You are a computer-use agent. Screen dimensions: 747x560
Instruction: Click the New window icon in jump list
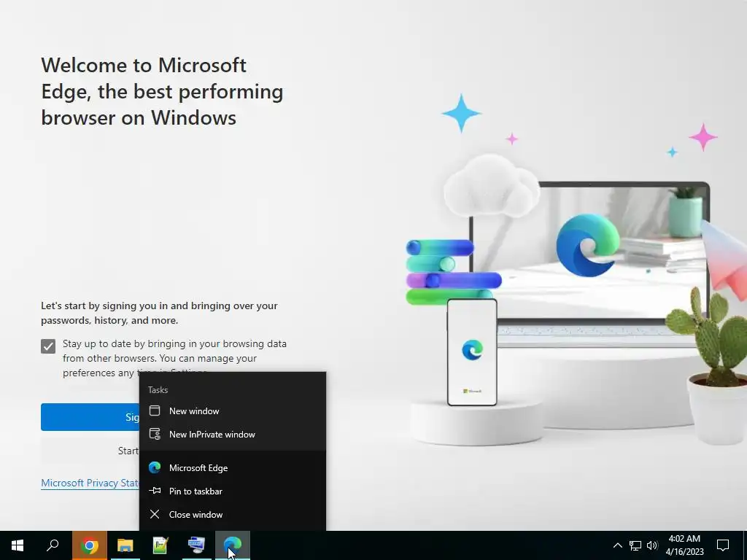click(x=155, y=411)
